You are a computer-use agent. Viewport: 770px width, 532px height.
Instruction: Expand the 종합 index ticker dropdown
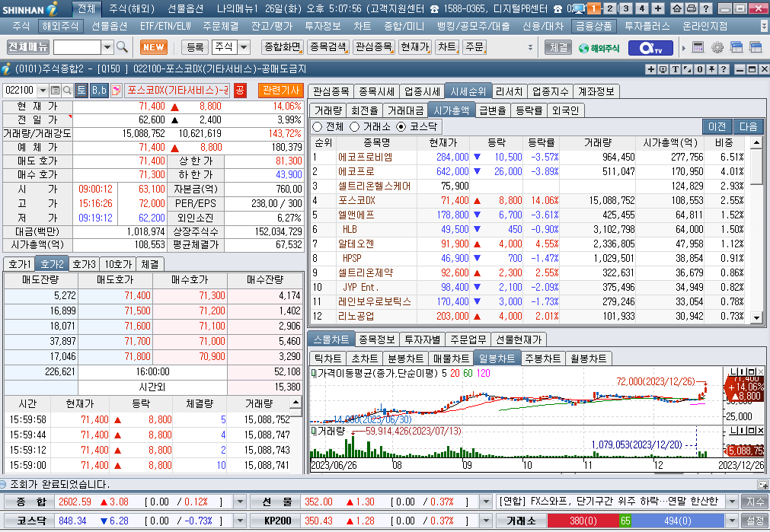pyautogui.click(x=240, y=502)
